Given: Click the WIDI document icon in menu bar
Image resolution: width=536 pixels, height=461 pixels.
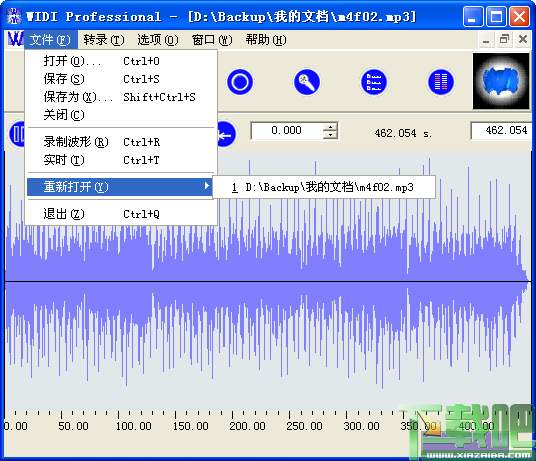Looking at the screenshot, I should point(16,39).
